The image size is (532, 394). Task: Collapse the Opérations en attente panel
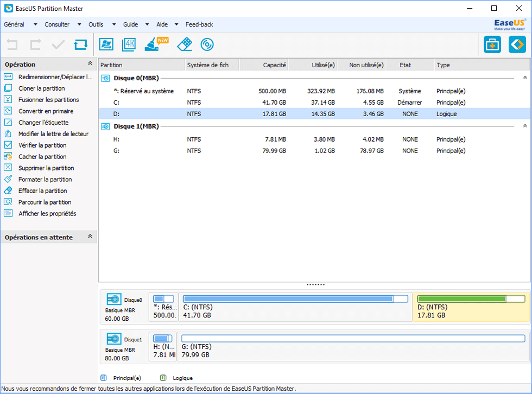pyautogui.click(x=90, y=236)
